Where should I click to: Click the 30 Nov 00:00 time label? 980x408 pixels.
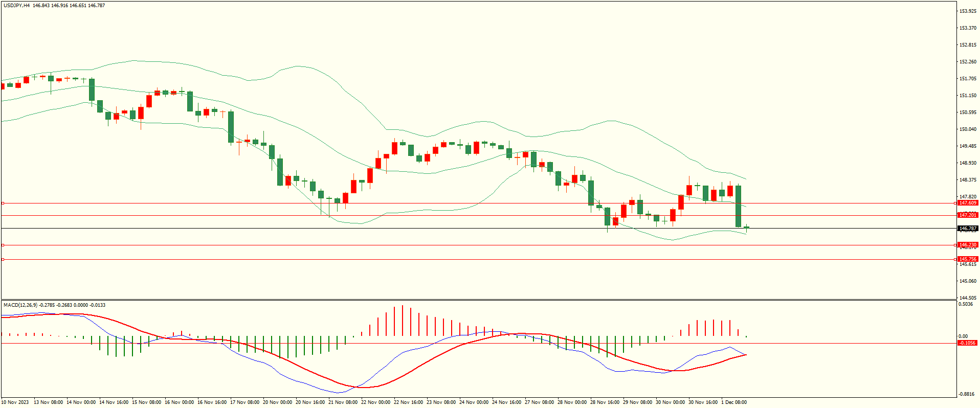[x=670, y=402]
